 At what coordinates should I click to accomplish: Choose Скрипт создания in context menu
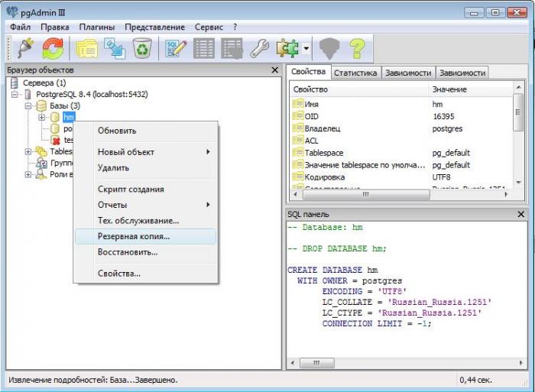point(146,190)
